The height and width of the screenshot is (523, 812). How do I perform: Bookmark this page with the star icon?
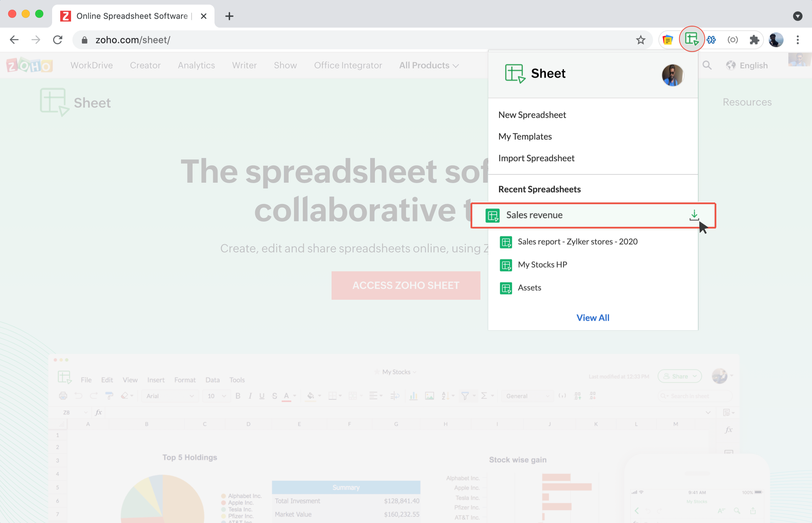[640, 40]
